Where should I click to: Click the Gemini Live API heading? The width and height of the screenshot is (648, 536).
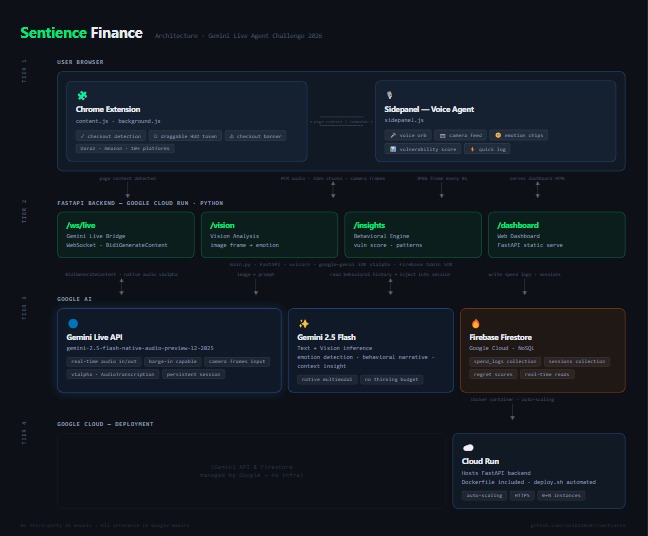tap(94, 337)
